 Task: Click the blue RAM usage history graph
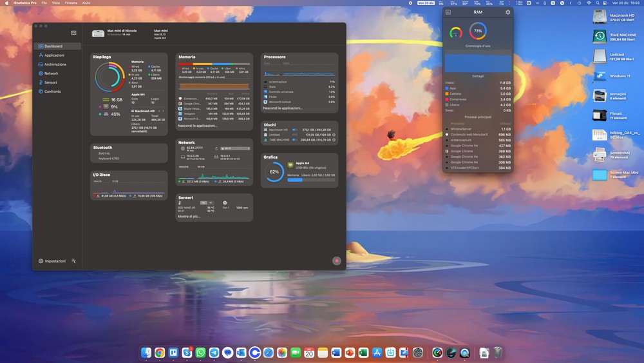point(477,62)
